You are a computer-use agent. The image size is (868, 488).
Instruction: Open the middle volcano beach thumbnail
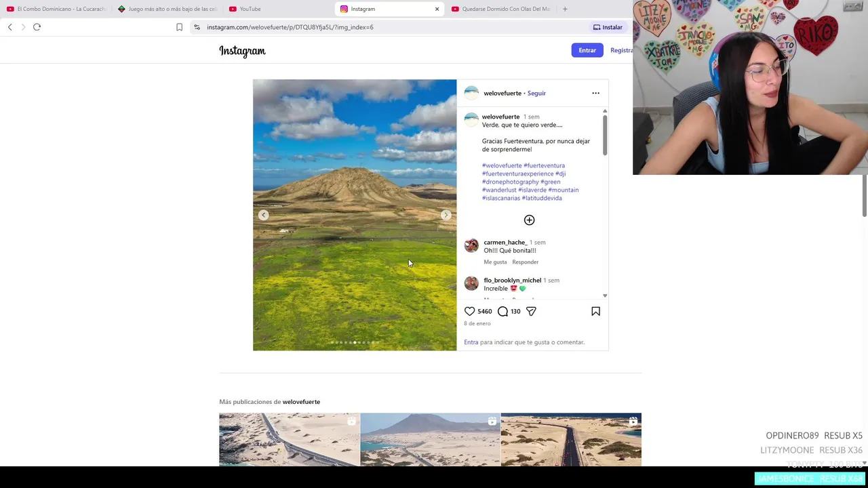pos(430,440)
